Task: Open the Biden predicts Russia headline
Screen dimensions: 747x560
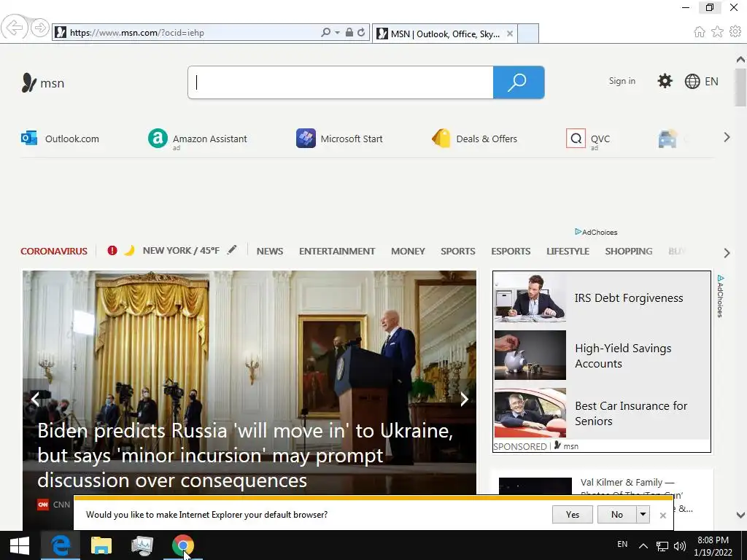Action: (x=245, y=455)
